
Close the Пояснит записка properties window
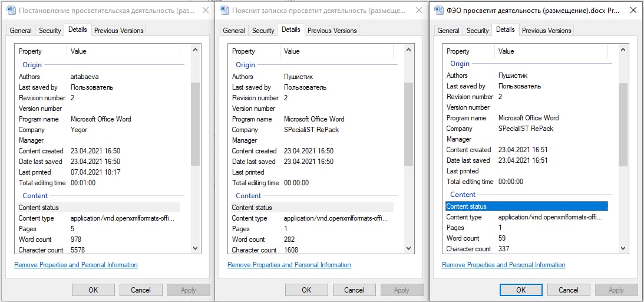(418, 11)
